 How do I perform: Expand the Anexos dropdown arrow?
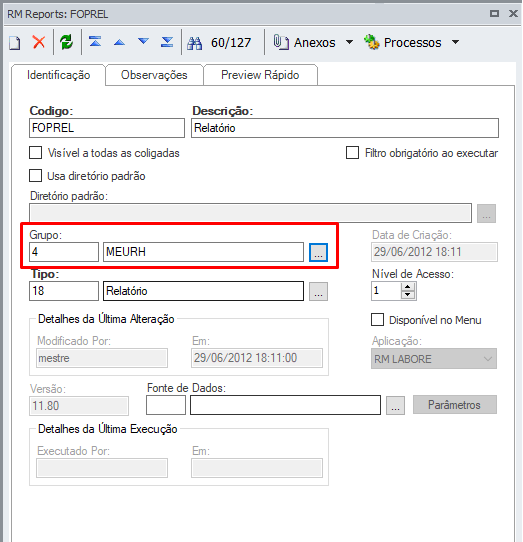click(349, 42)
